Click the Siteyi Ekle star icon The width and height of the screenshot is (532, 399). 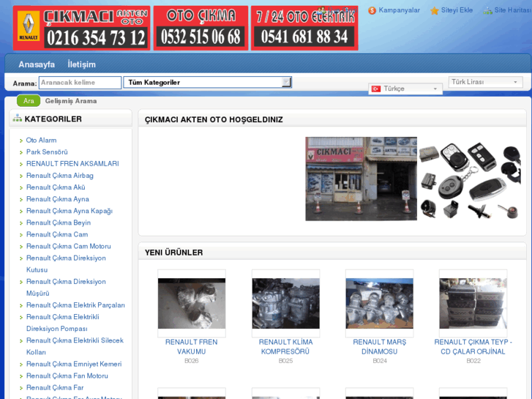[434, 11]
